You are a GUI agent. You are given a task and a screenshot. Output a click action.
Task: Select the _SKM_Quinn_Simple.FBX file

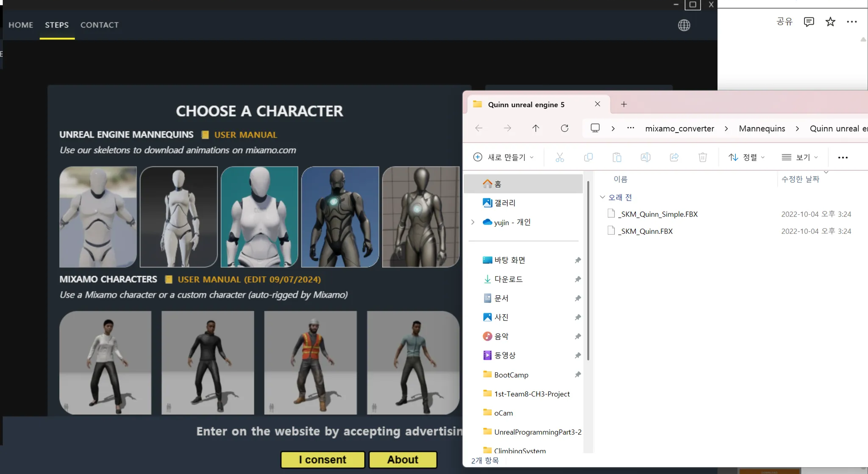pos(657,214)
